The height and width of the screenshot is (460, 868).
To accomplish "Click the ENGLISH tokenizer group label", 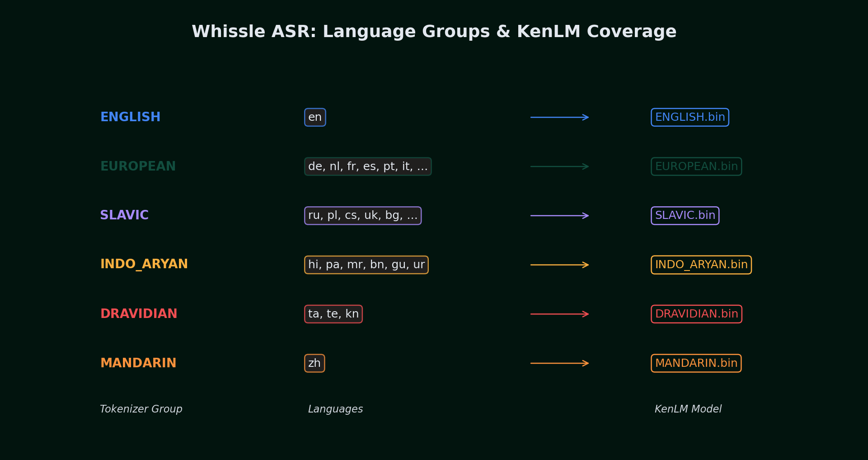I will click(130, 117).
